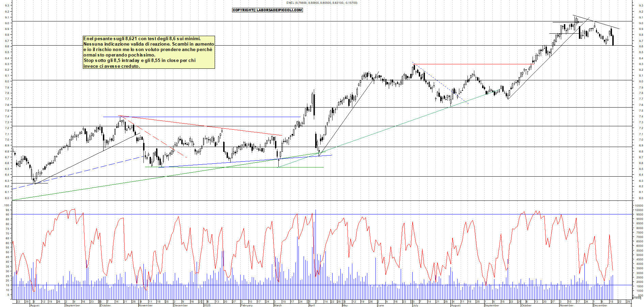
Task: Pick the April month label
Action: tap(312, 305)
